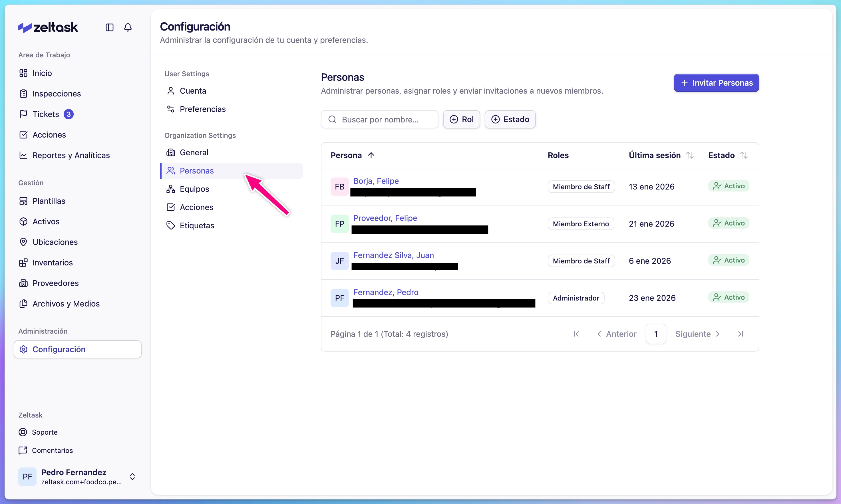Open the Rol filter dropdown
This screenshot has width=841, height=504.
(461, 119)
